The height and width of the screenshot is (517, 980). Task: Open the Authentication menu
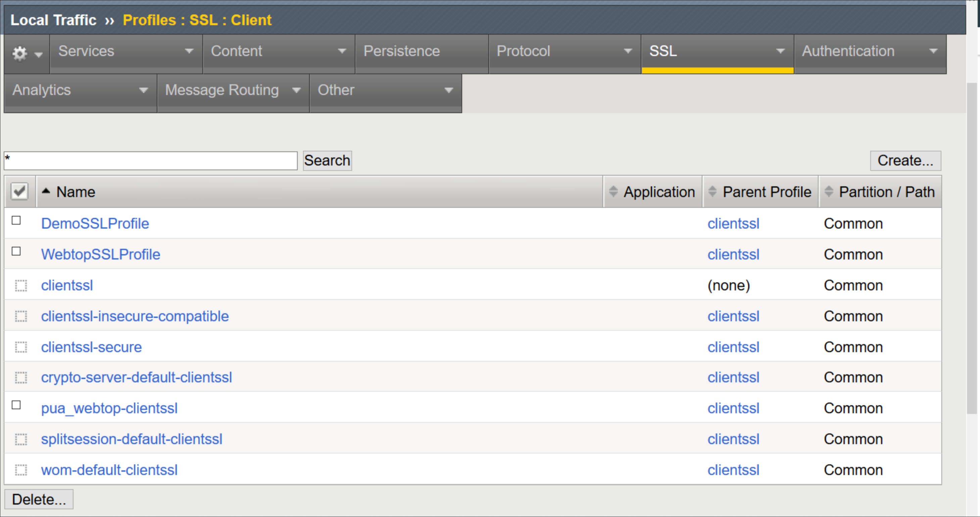coord(870,51)
